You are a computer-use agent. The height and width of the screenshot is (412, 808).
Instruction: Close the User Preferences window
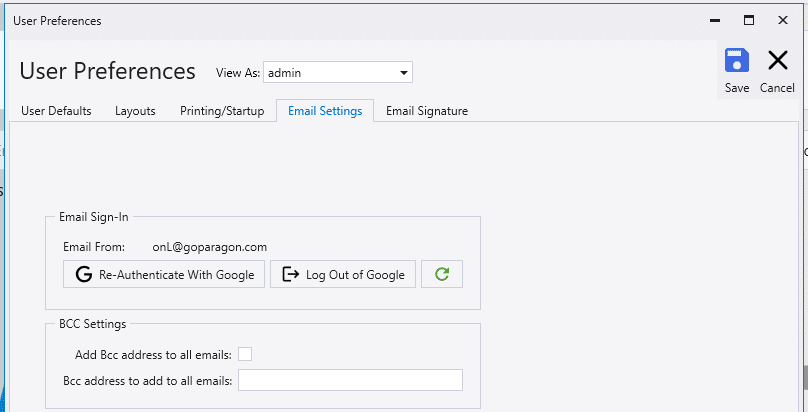click(x=783, y=21)
